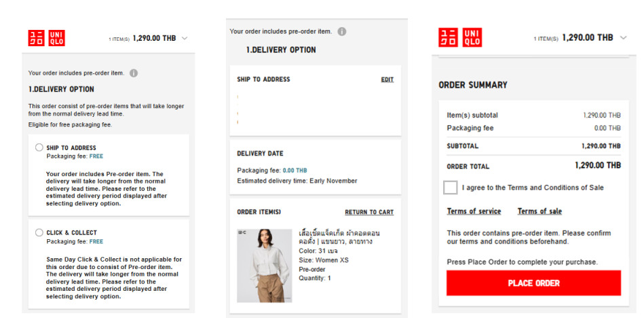
Task: Click the Ship to Address option label
Action: (x=71, y=147)
